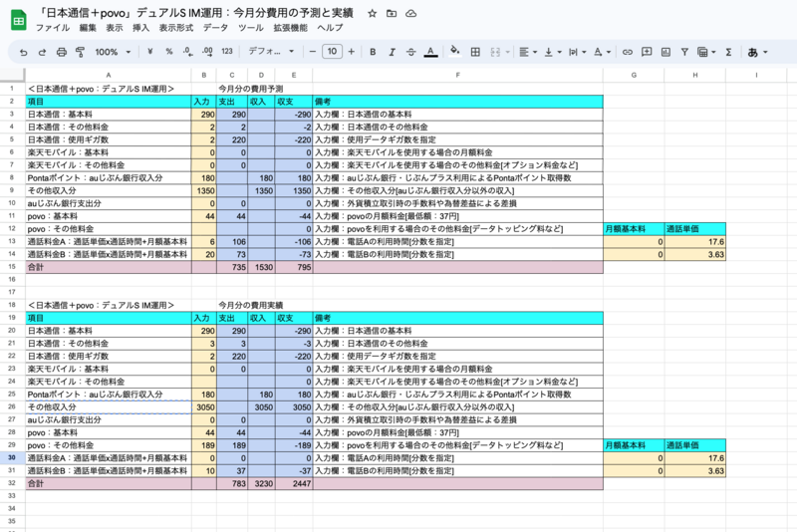Open horizontal align dropdown
This screenshot has height=532, width=797.
click(x=528, y=52)
